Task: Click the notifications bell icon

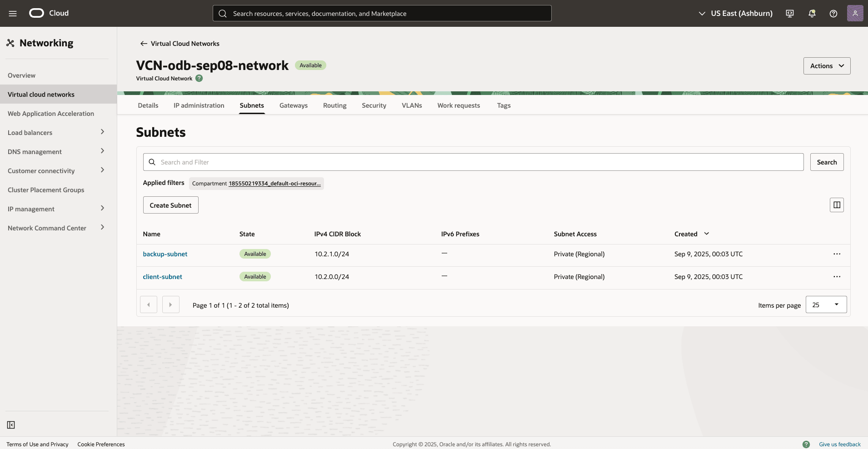Action: [x=812, y=13]
